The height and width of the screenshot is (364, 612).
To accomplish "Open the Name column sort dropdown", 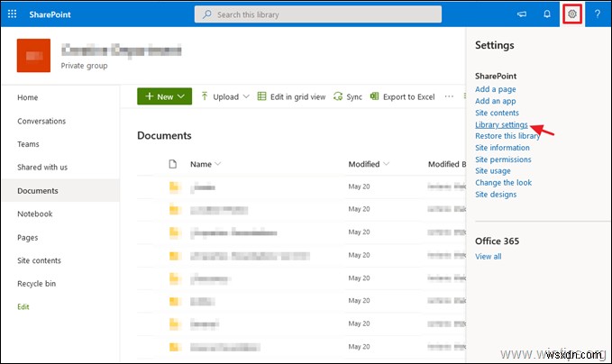I will click(218, 164).
